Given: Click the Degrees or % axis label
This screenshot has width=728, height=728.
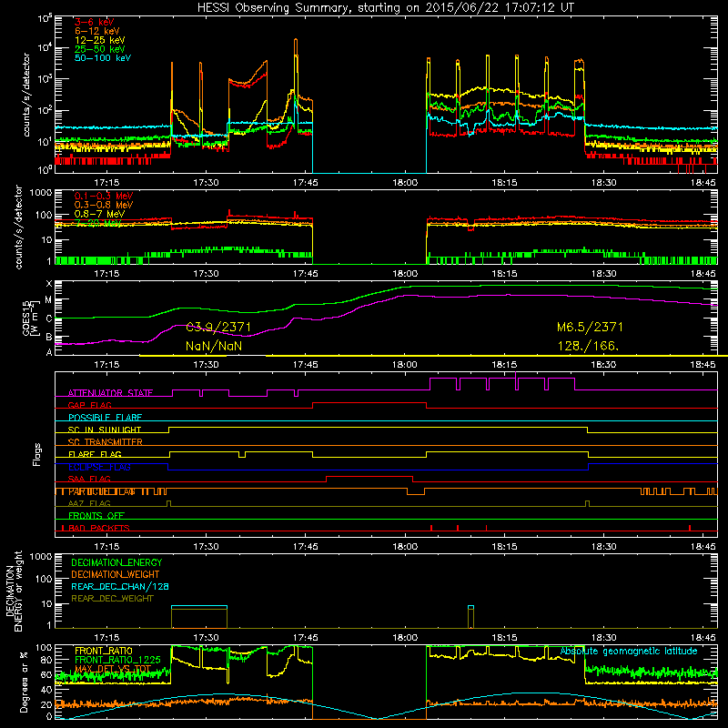Looking at the screenshot, I should point(24,682).
